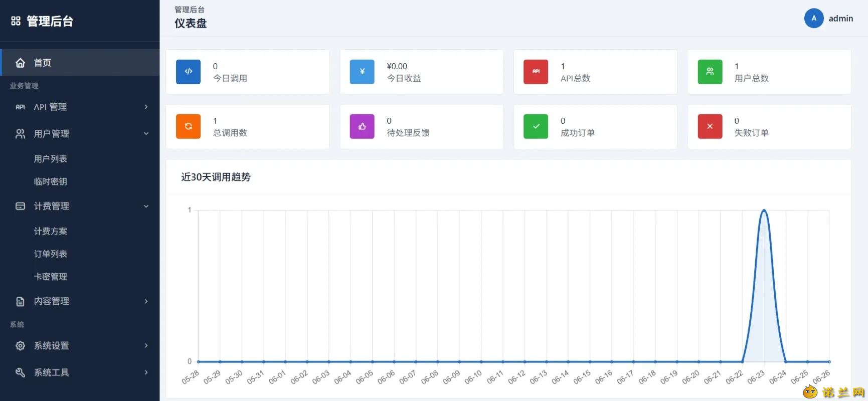Click the red API icon for API总数
The height and width of the screenshot is (401, 868).
pyautogui.click(x=536, y=72)
